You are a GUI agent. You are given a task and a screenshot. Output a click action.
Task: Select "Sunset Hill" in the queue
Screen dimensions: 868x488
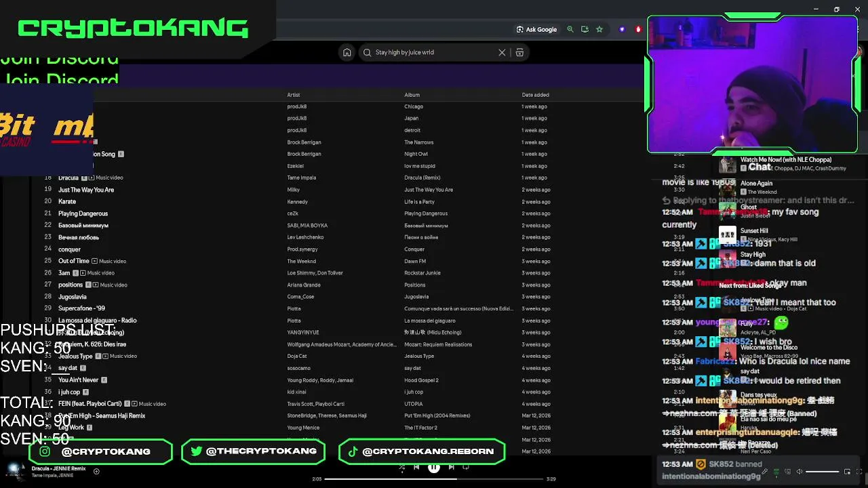click(754, 230)
